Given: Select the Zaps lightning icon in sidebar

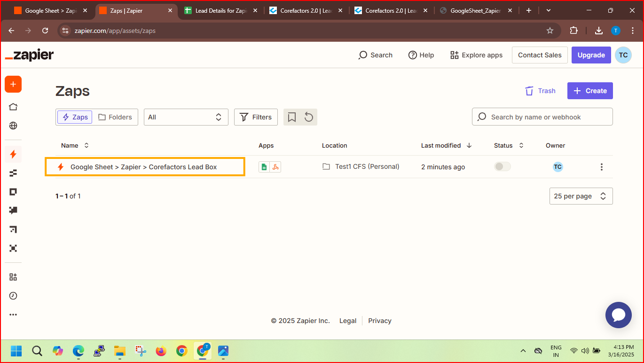Looking at the screenshot, I should pyautogui.click(x=13, y=154).
